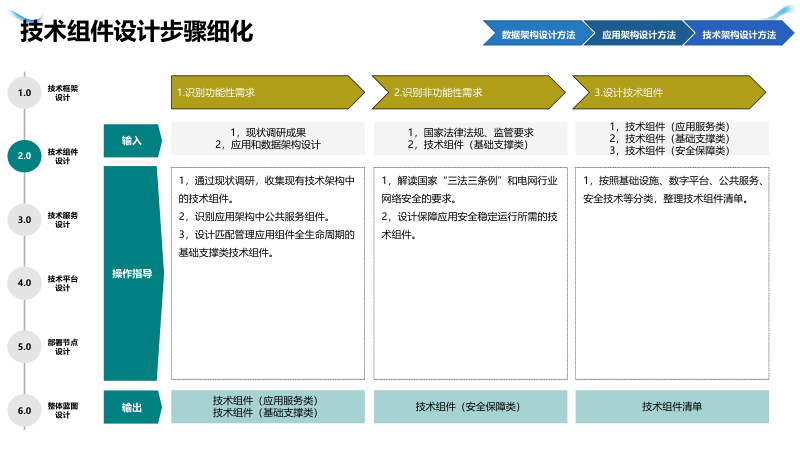The image size is (800, 450).
Task: Select the 6.0 step circle
Action: (x=24, y=410)
